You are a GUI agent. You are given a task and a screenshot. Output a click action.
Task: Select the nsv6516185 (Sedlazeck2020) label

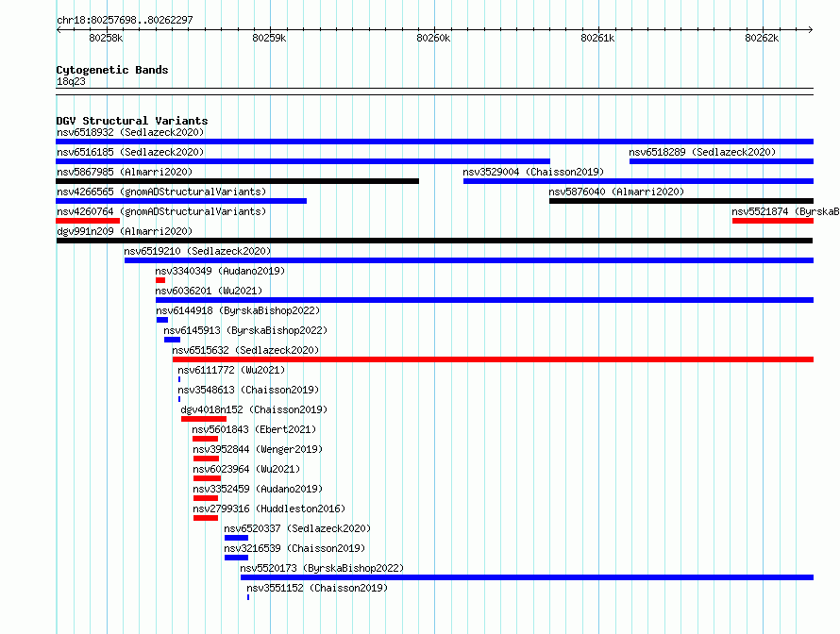coord(130,152)
